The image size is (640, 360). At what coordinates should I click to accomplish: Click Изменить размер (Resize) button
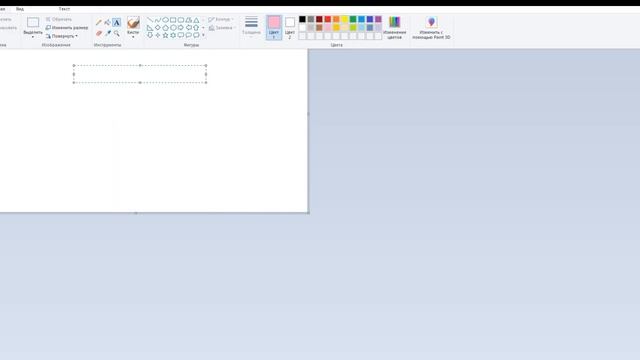click(67, 28)
